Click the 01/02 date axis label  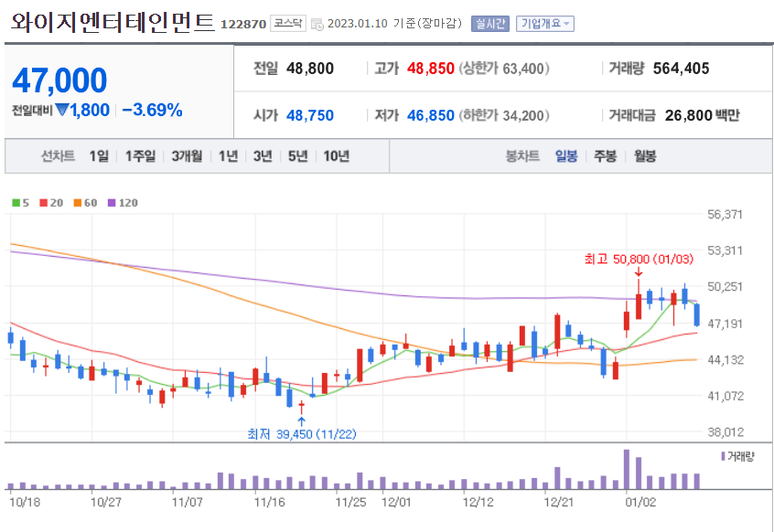tap(640, 502)
